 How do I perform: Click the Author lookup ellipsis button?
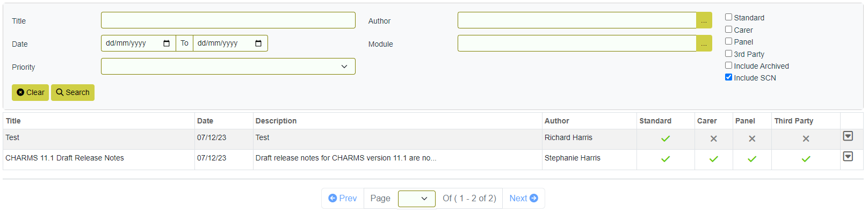704,20
